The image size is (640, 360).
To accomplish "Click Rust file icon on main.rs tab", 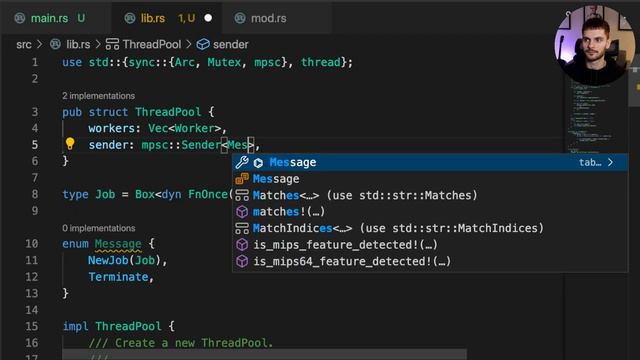I will [x=20, y=18].
